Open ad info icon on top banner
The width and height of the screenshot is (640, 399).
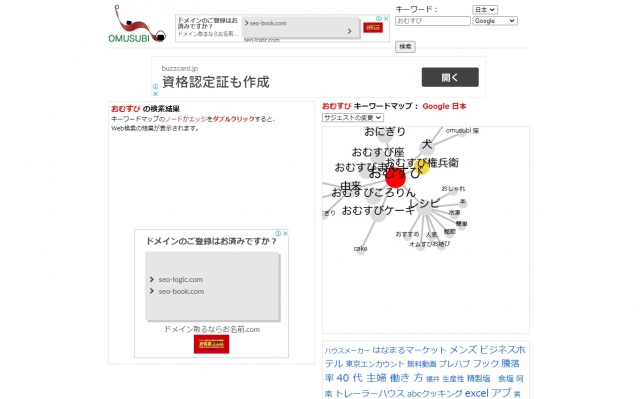[379, 18]
